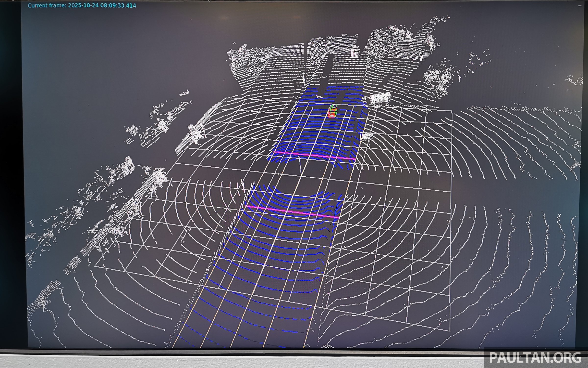The width and height of the screenshot is (588, 368).
Task: Click the Current frame timestamp text
Action: click(82, 5)
